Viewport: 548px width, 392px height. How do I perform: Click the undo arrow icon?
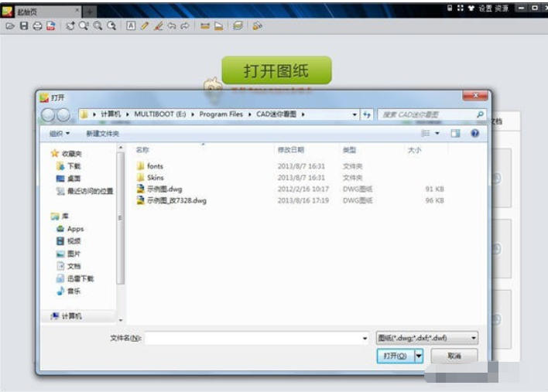point(172,26)
